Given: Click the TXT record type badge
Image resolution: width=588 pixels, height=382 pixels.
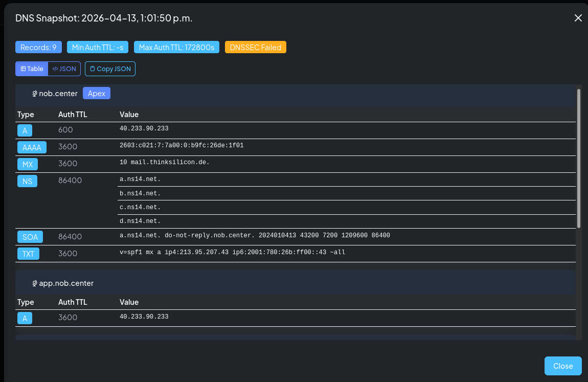Looking at the screenshot, I should click(28, 254).
